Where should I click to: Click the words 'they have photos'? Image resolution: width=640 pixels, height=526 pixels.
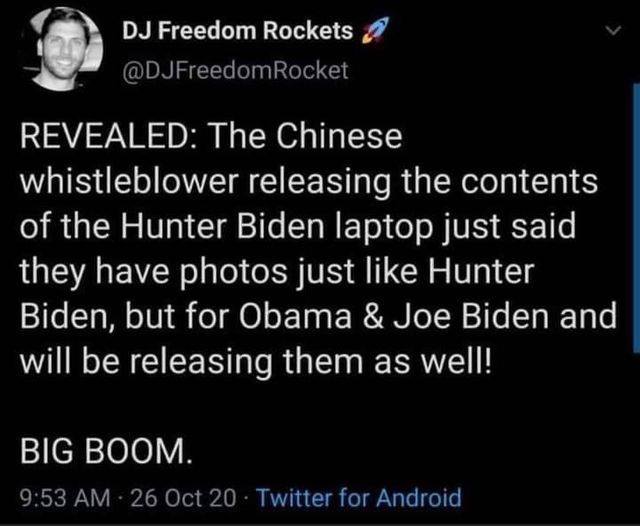153,271
